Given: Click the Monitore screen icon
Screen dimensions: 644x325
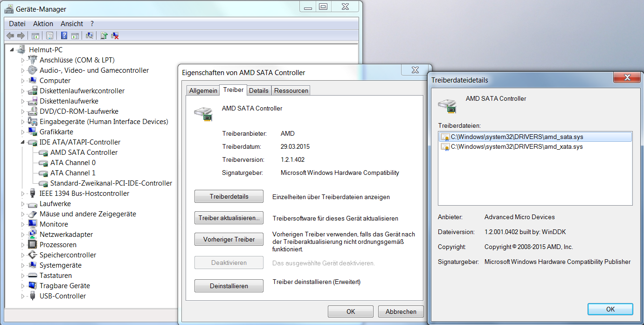Looking at the screenshot, I should 32,224.
